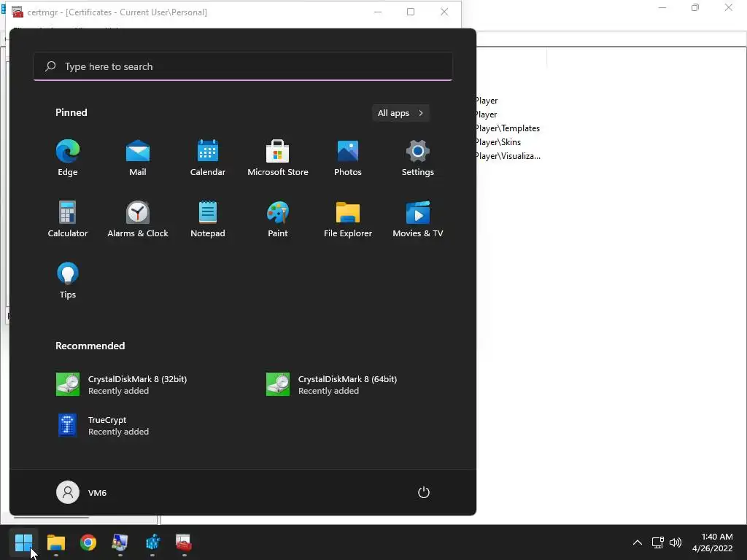
Task: Open the clock and date flyout
Action: point(713,542)
